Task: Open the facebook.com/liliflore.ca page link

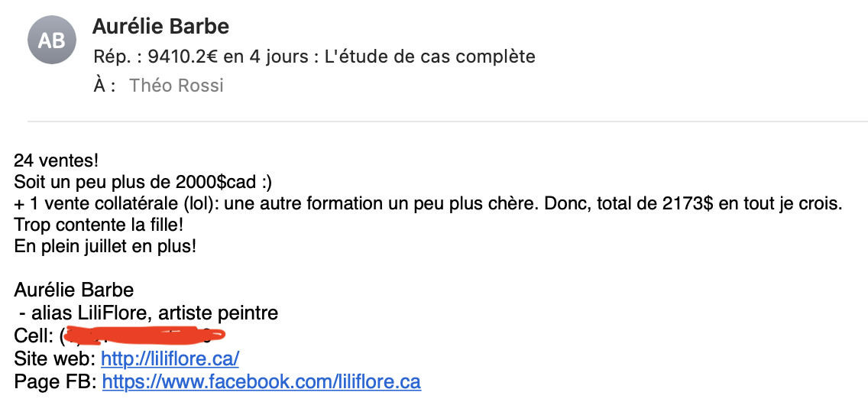Action: 261,381
